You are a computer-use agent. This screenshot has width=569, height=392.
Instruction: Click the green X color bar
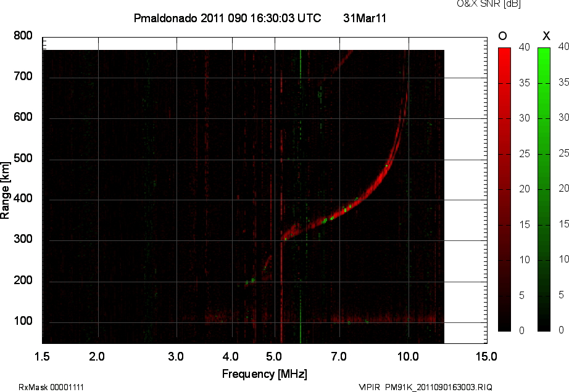click(544, 189)
